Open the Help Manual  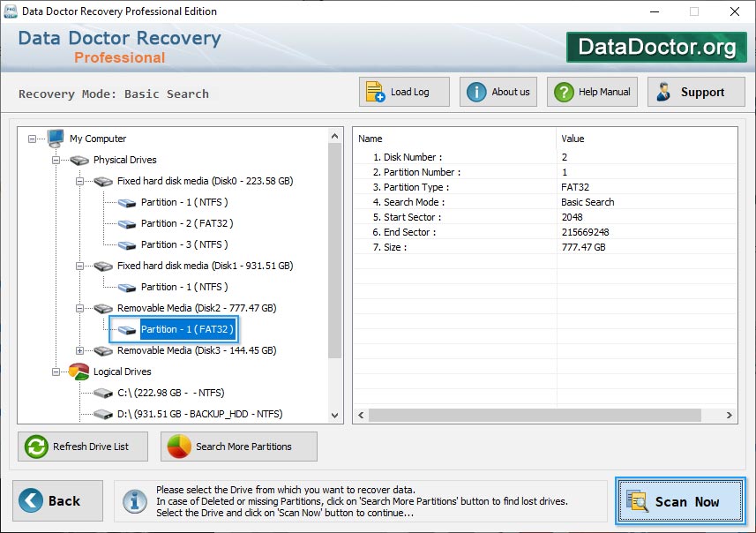(x=592, y=92)
